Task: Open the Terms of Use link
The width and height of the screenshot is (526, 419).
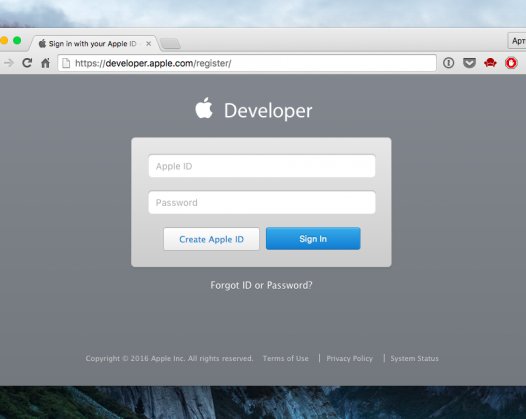Action: point(285,358)
